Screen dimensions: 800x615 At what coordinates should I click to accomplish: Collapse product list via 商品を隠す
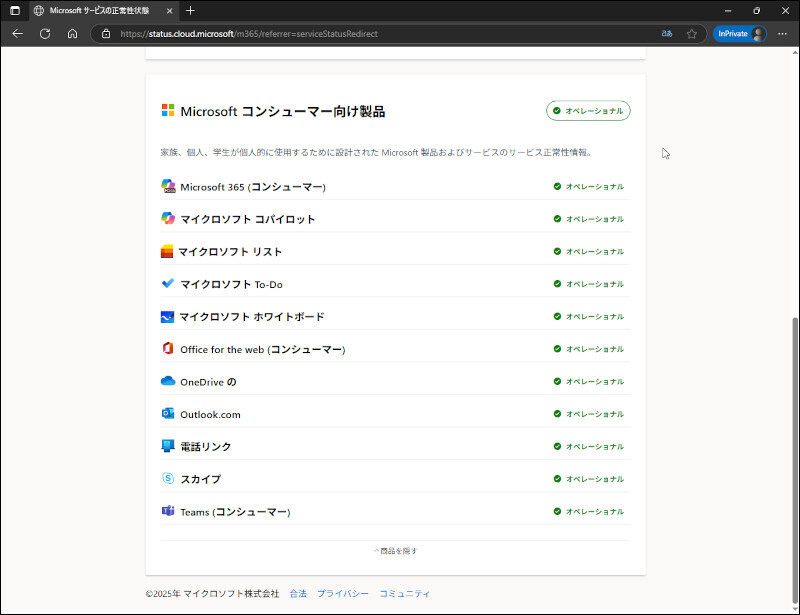395,551
